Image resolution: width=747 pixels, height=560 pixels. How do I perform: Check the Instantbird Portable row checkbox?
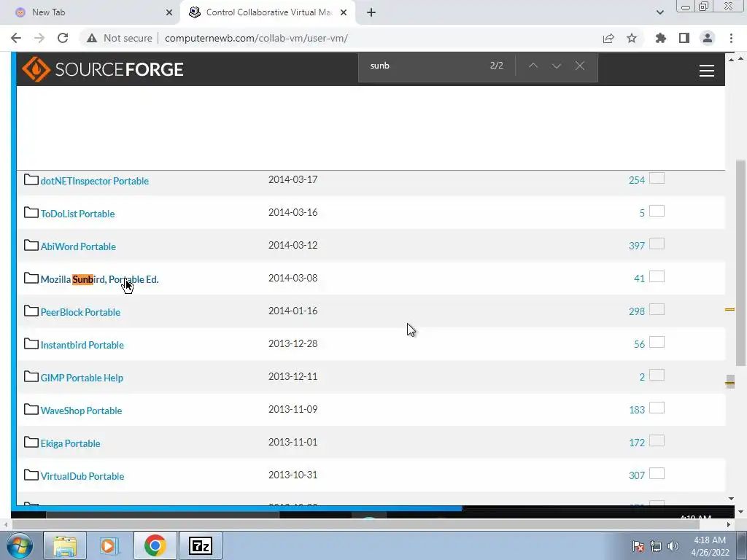pyautogui.click(x=657, y=343)
